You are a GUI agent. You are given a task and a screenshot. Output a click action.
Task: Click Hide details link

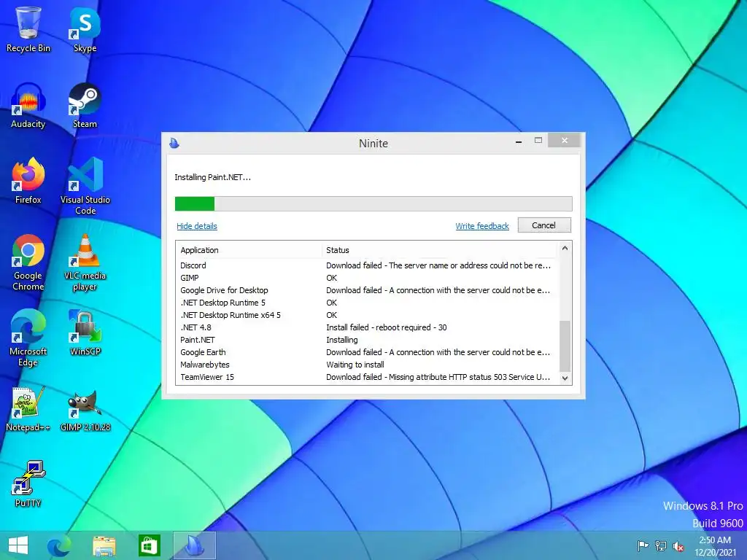(197, 226)
